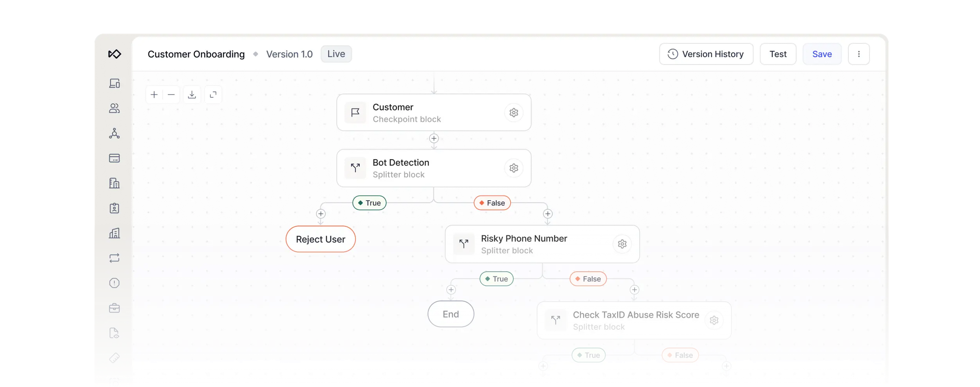Open settings for Check TaxID Abuse Risk Score
This screenshot has width=980, height=387.
(714, 320)
